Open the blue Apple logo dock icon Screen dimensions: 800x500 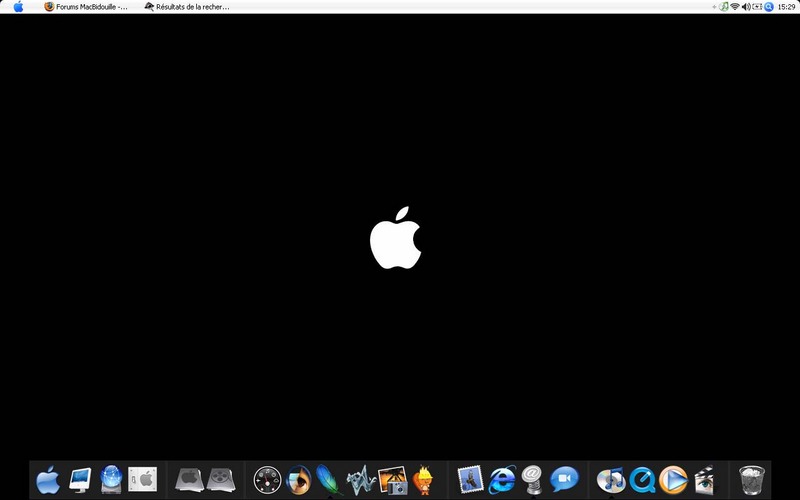pyautogui.click(x=48, y=480)
